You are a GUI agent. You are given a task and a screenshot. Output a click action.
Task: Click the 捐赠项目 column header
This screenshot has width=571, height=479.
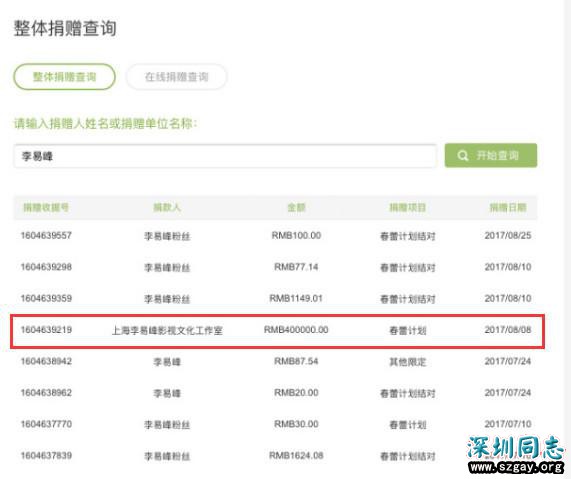(407, 208)
